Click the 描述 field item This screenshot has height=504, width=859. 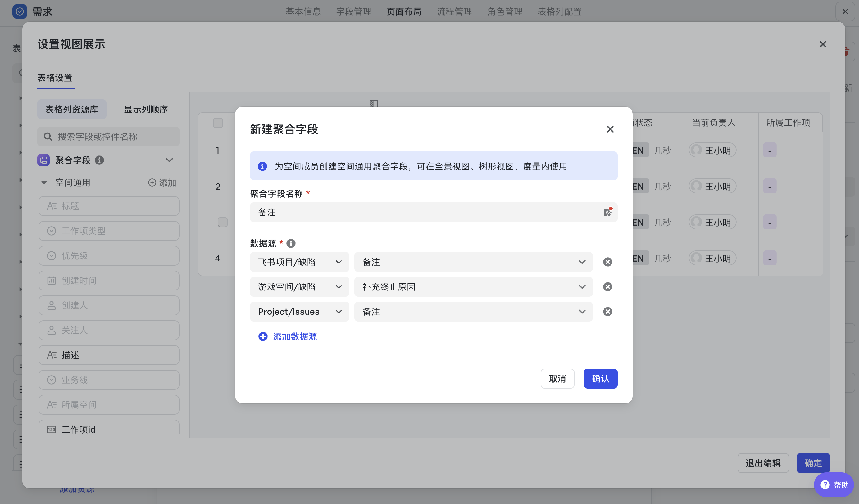click(109, 355)
